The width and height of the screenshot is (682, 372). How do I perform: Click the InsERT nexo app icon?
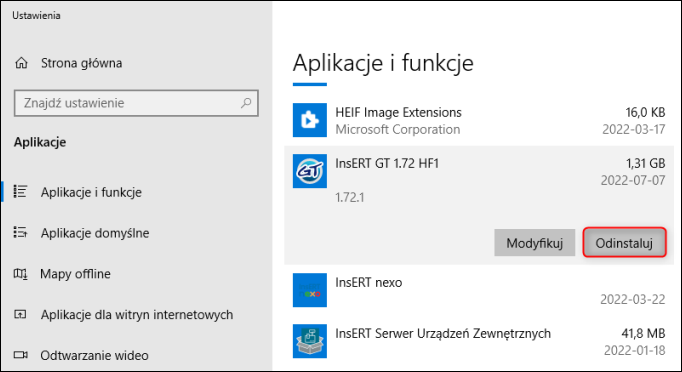click(x=310, y=290)
